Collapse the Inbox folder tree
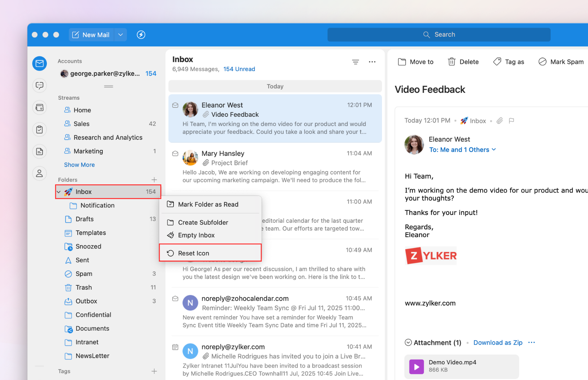Viewport: 588px width, 380px height. click(x=59, y=192)
